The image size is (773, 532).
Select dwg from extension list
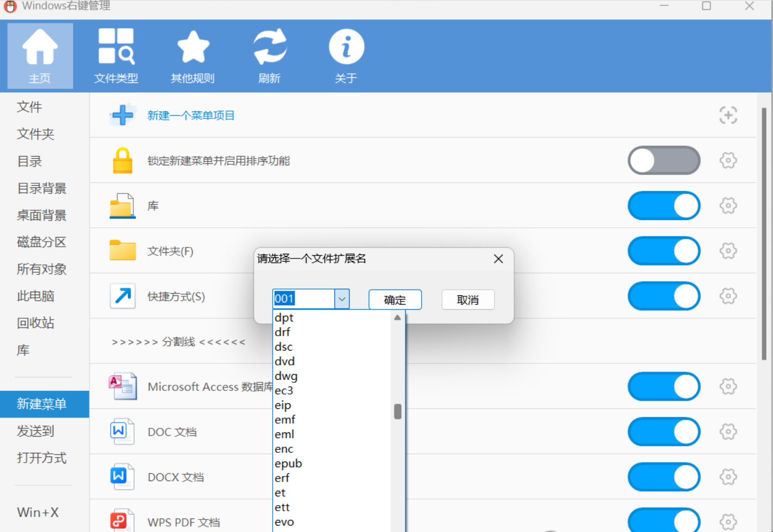[x=332, y=376]
